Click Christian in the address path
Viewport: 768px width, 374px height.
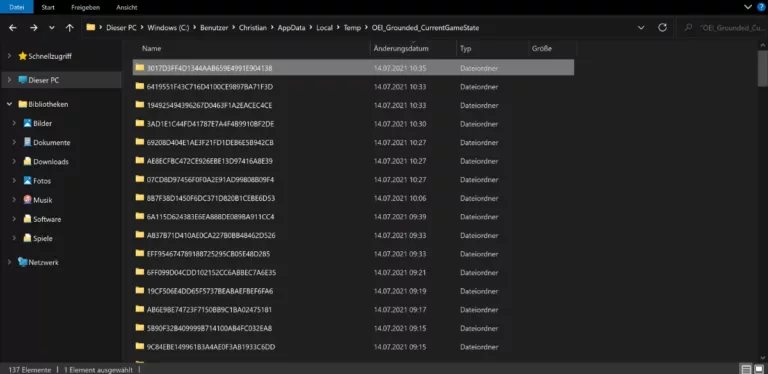253,28
